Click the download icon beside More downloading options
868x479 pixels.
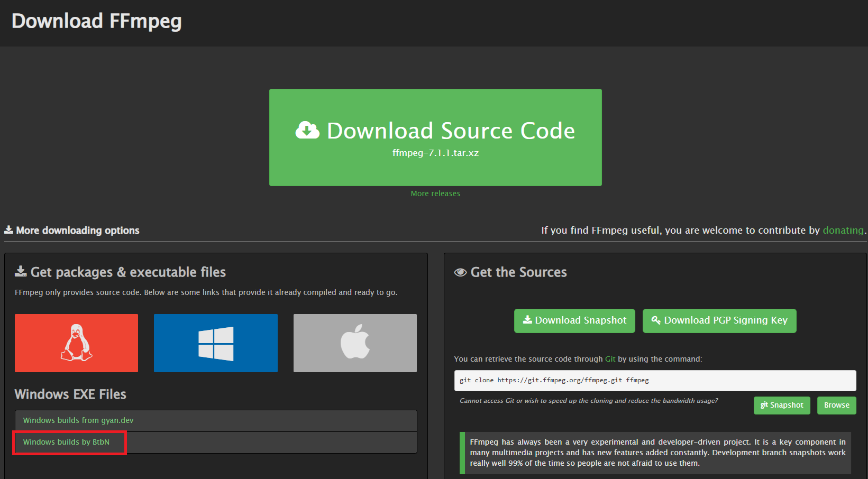pos(8,230)
